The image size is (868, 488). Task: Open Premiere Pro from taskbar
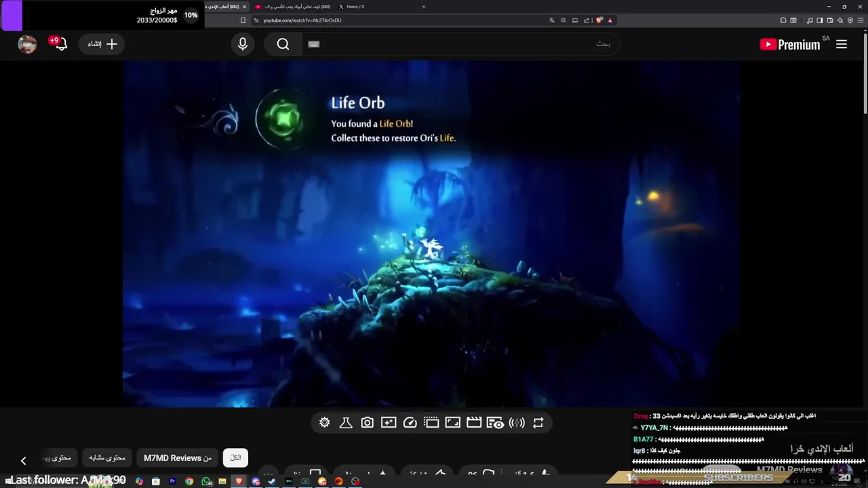pyautogui.click(x=172, y=481)
